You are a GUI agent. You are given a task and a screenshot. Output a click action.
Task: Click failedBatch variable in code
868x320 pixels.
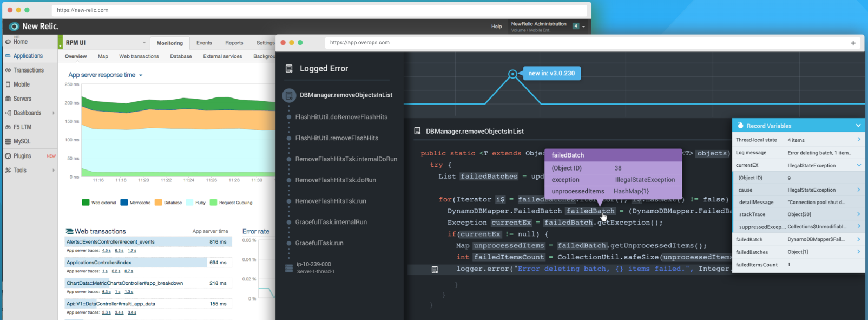point(590,211)
